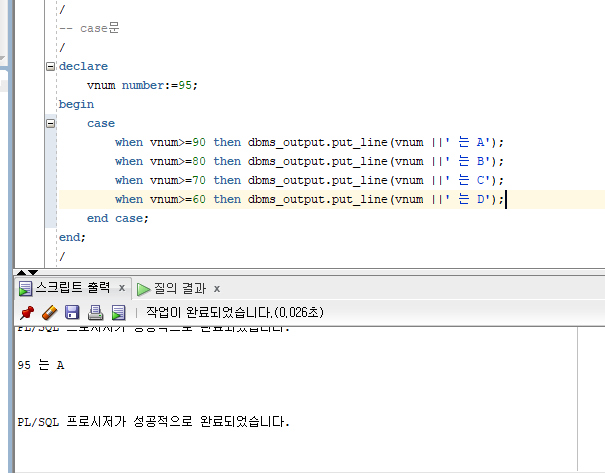Pin the script output panel
Image resolution: width=605 pixels, height=473 pixels.
coord(27,313)
